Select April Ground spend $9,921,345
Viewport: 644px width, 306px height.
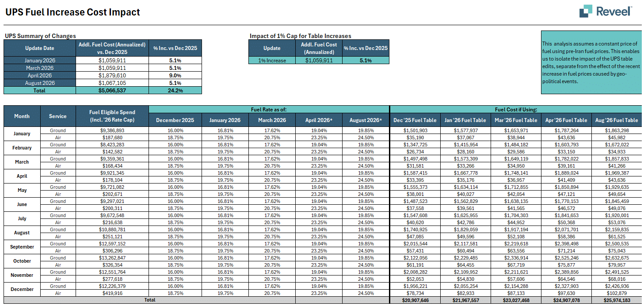tap(112, 173)
